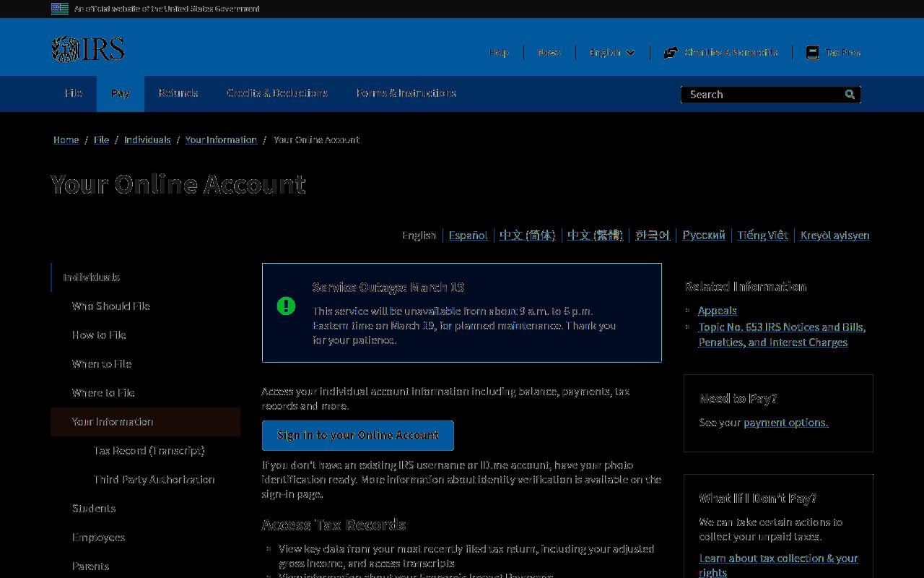Click the Charities & Nonprofits hand icon

click(x=671, y=53)
